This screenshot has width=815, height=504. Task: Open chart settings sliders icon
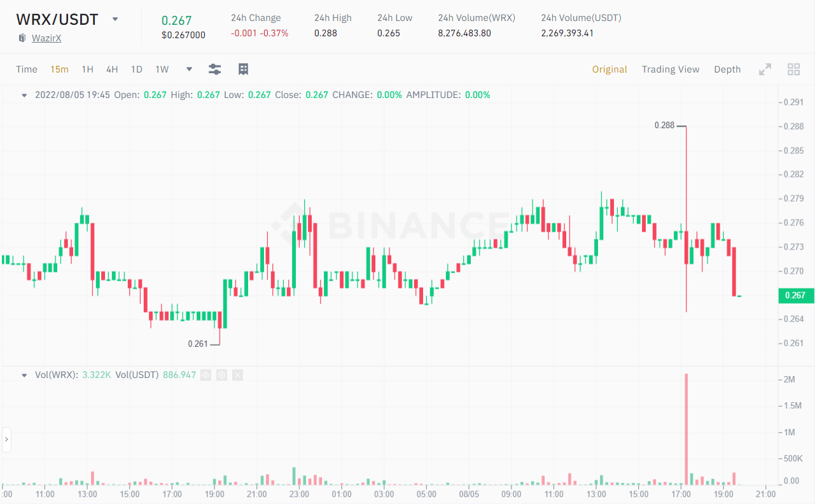tap(215, 69)
